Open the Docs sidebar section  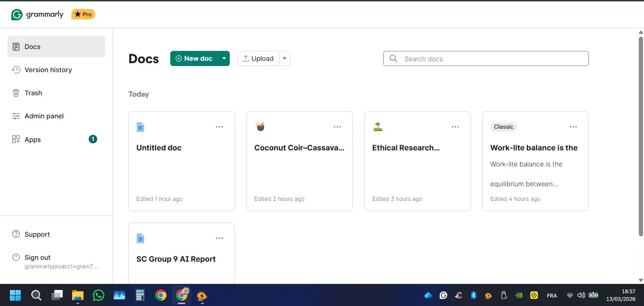tap(56, 47)
